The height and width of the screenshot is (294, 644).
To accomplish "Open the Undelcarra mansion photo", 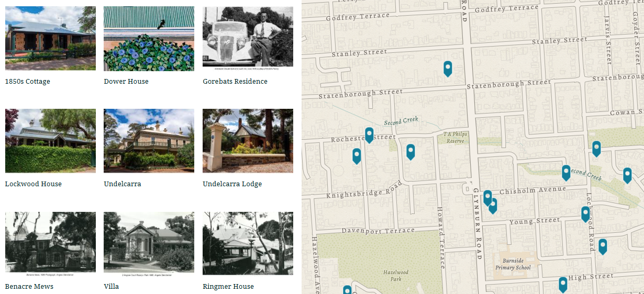I will point(149,140).
